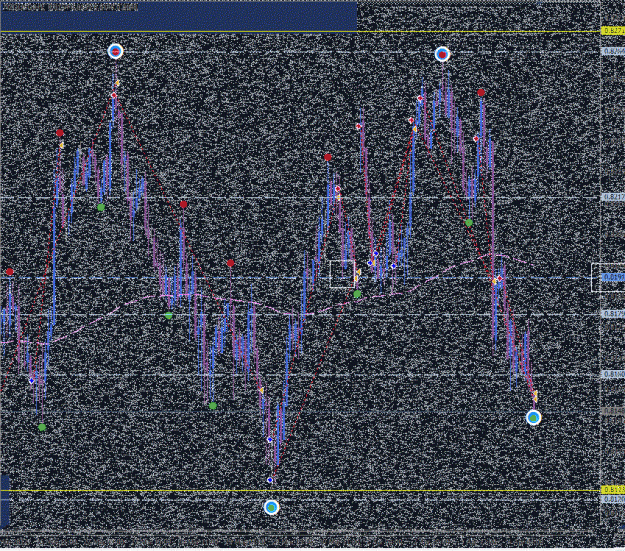The image size is (625, 551).
Task: Click the circled green marker at the final low
Action: pos(533,417)
